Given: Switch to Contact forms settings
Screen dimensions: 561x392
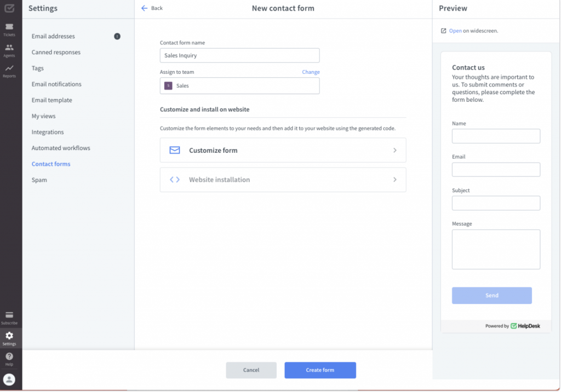Looking at the screenshot, I should (51, 164).
